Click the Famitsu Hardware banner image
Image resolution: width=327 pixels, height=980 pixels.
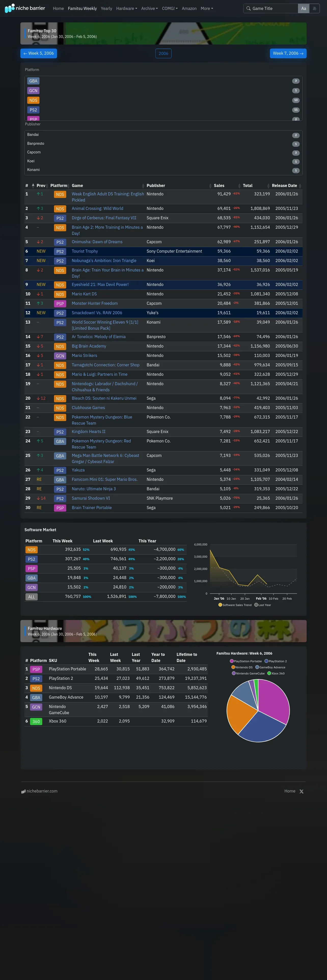(x=163, y=631)
